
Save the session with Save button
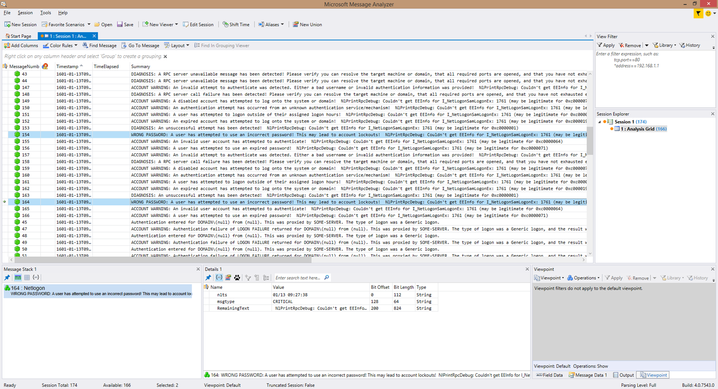[125, 24]
